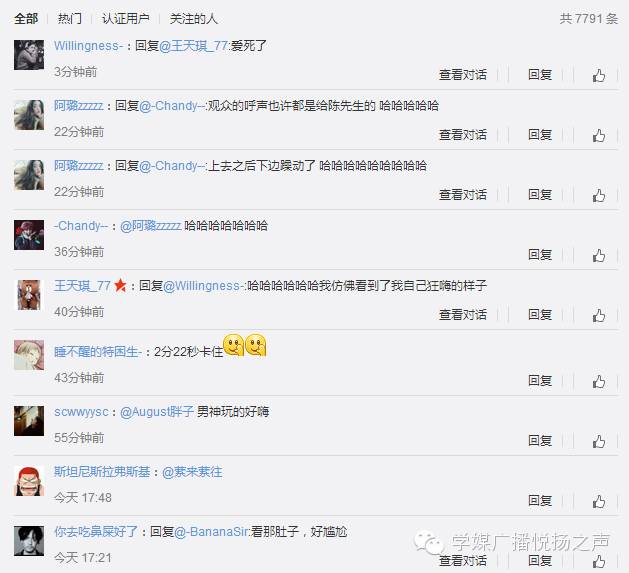The width and height of the screenshot is (629, 573).
Task: Like 王天琪_77's comment with thumbs-up
Action: coord(599,315)
